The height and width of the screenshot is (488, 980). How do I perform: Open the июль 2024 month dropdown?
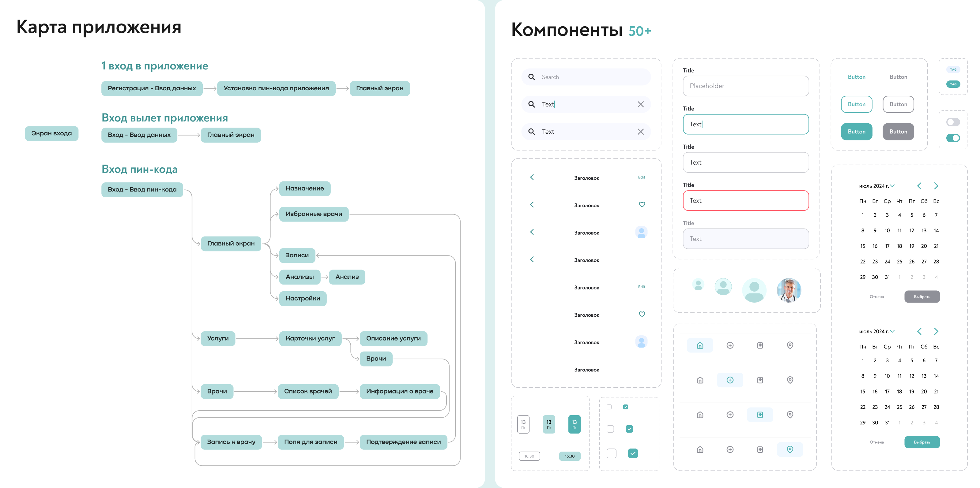[x=877, y=186]
